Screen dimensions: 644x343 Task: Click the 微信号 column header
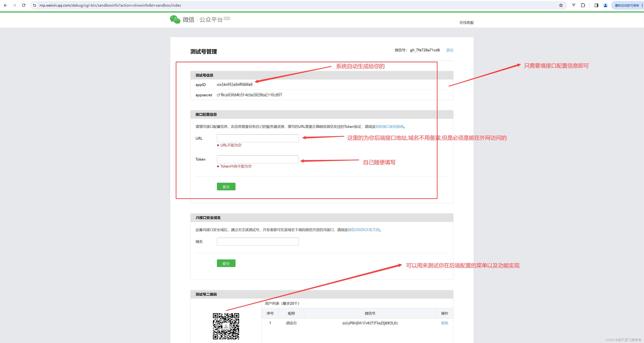[x=370, y=313]
